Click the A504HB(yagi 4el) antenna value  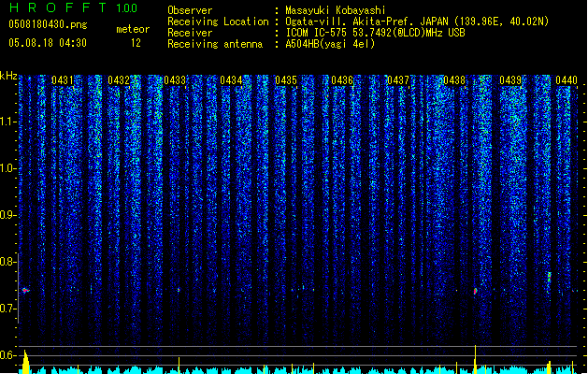[330, 44]
